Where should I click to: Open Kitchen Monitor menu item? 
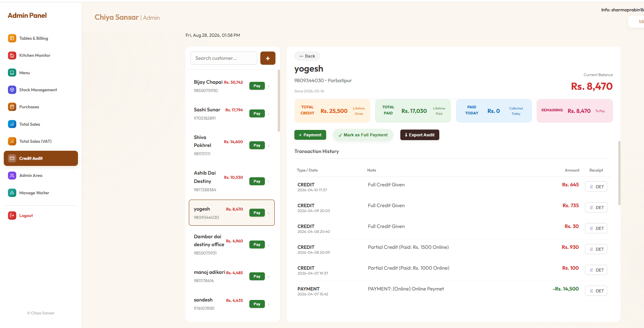pyautogui.click(x=41, y=55)
